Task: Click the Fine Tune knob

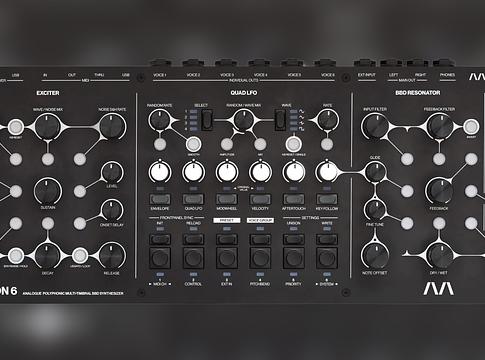Action: [375, 209]
